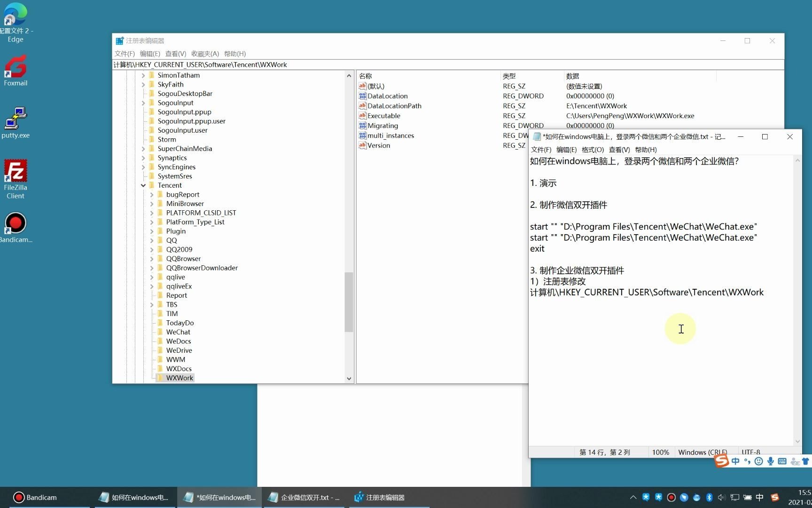This screenshot has width=812, height=508.
Task: Select the putty.exe desktop icon
Action: click(16, 123)
